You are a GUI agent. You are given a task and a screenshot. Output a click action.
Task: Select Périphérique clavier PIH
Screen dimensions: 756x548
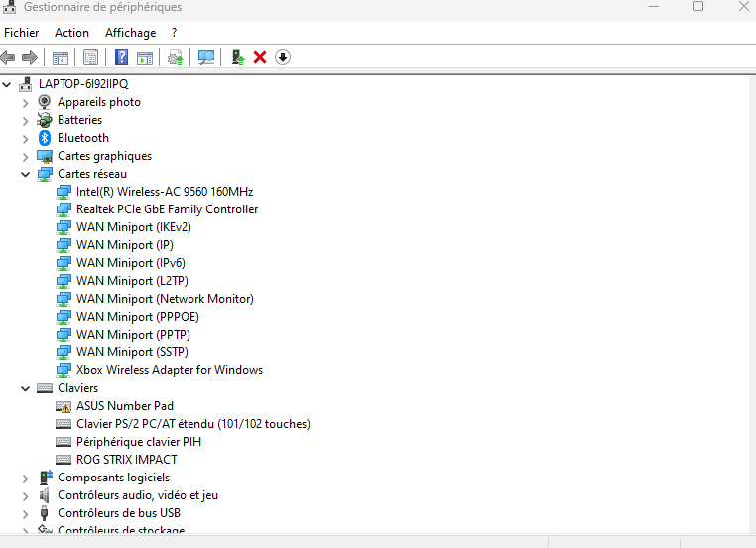coord(138,442)
